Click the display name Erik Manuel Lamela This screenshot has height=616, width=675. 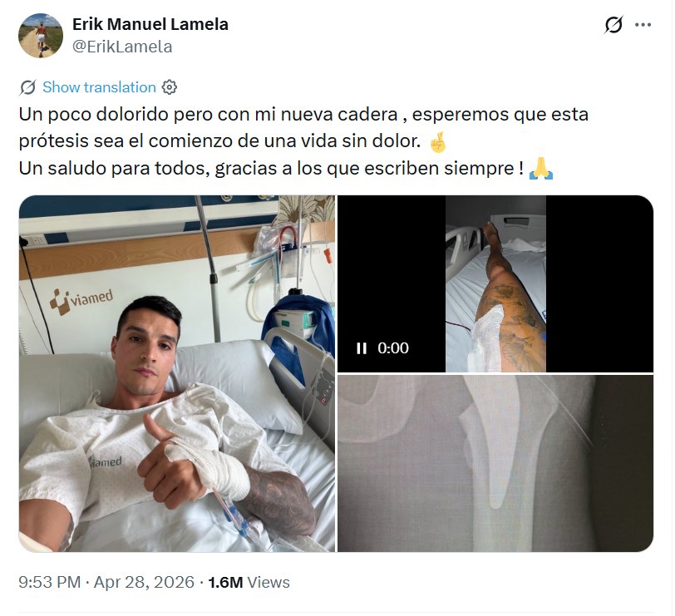pos(150,24)
